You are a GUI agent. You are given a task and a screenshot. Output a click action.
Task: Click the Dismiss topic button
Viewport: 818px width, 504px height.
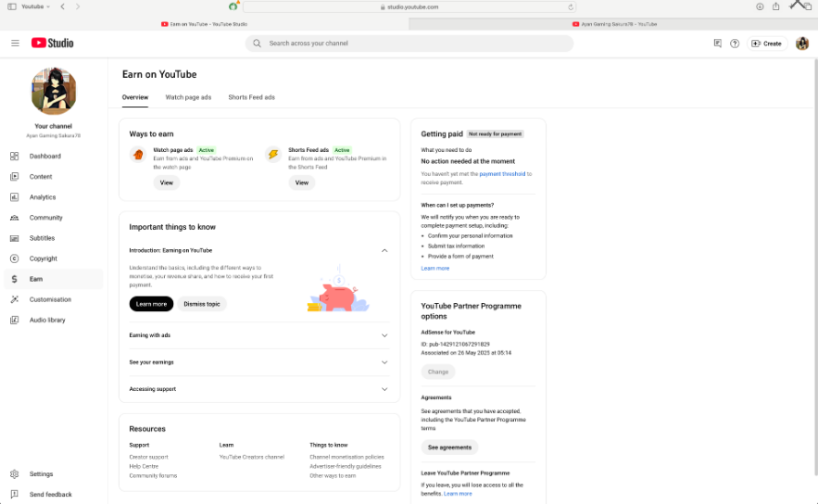click(202, 304)
